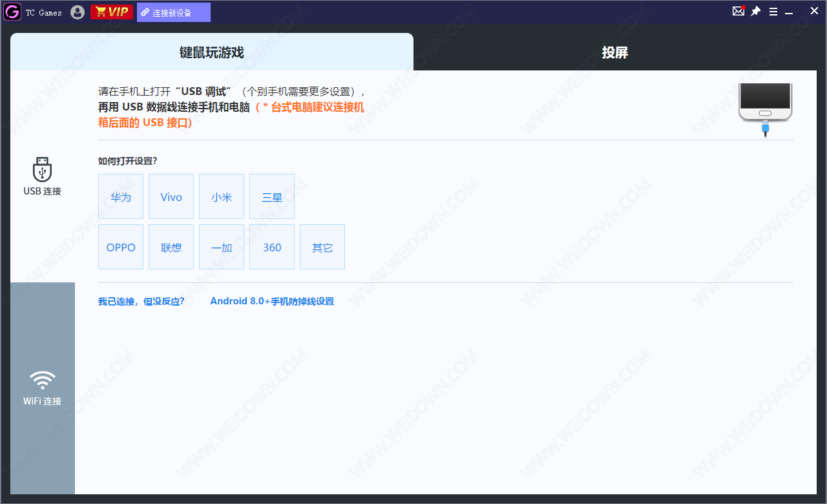827x504 pixels.
Task: Open 其它 phones setup guide
Action: coord(322,247)
